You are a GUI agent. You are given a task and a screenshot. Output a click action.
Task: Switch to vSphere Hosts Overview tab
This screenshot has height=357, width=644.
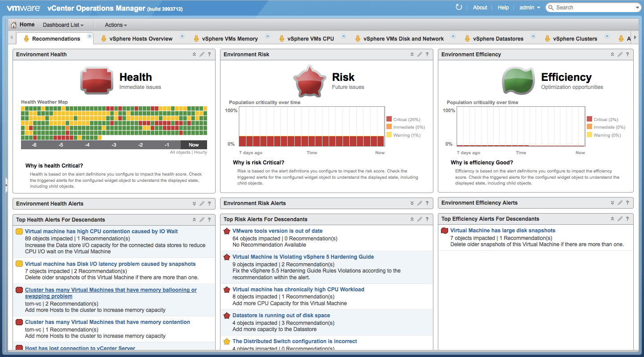click(140, 39)
